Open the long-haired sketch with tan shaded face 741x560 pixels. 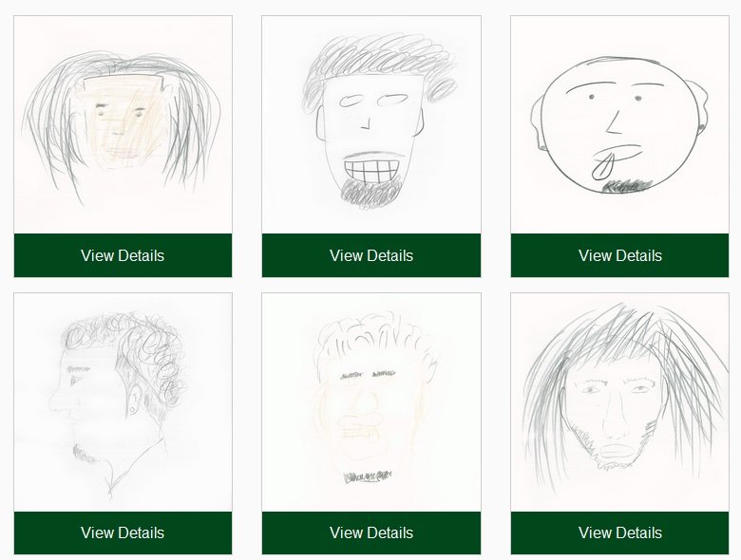123,124
